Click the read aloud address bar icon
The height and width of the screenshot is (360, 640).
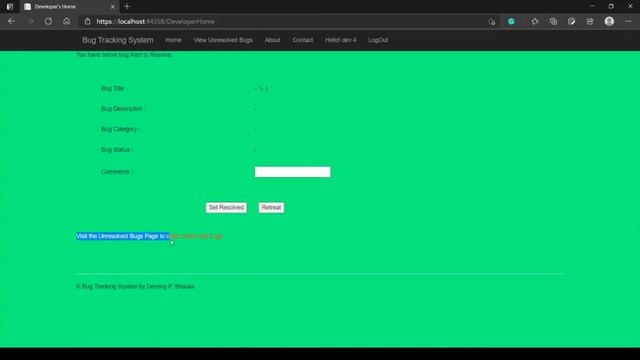click(492, 22)
